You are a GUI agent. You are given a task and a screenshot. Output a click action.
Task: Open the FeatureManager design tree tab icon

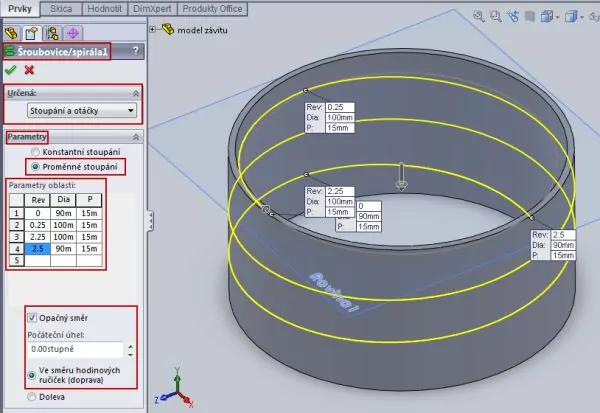(12, 32)
